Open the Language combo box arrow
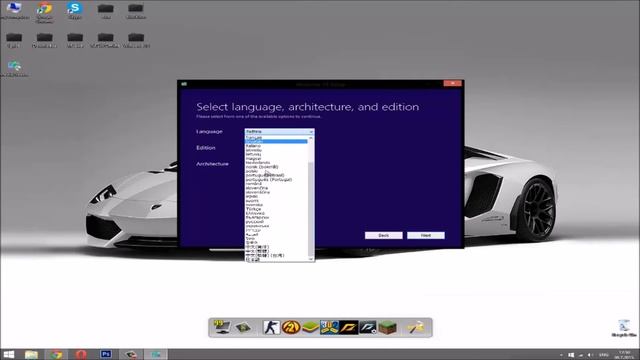The height and width of the screenshot is (360, 640). pyautogui.click(x=311, y=132)
